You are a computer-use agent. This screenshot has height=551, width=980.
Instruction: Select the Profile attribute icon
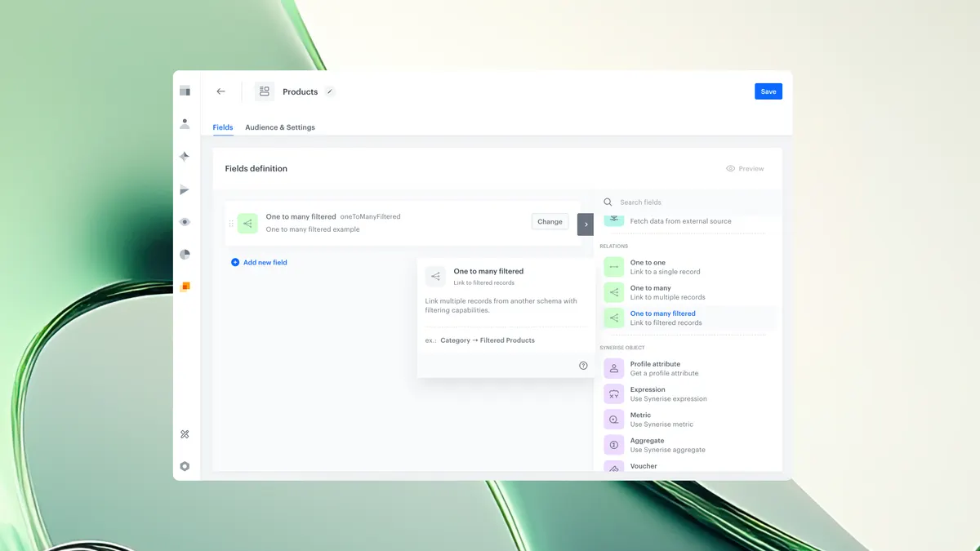click(x=613, y=368)
